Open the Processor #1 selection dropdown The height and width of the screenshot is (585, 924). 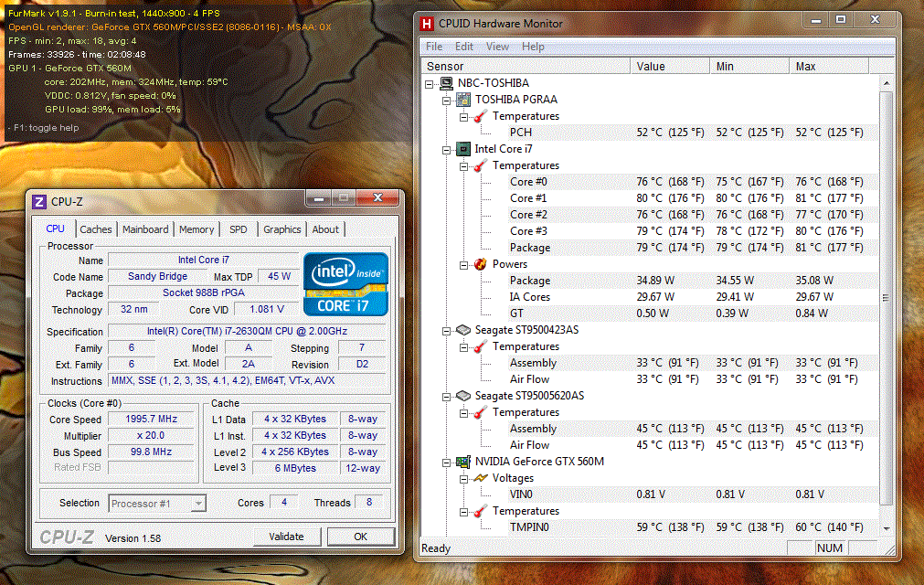coord(198,504)
